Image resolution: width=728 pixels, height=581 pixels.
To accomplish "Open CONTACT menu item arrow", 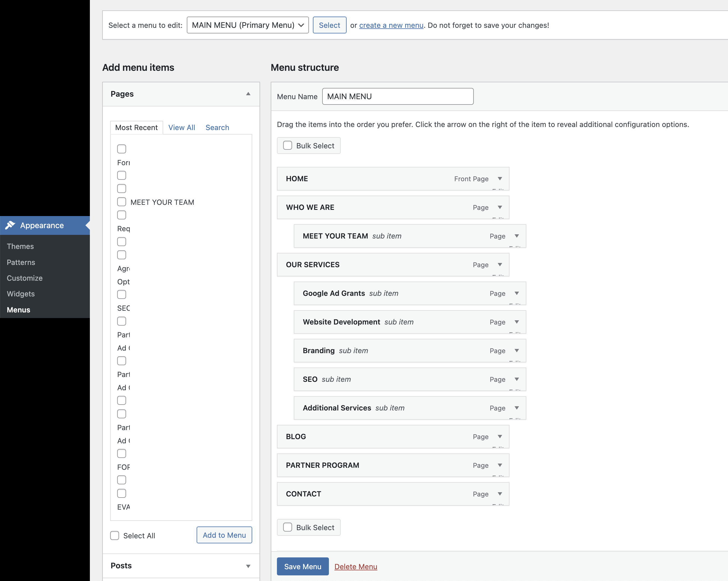I will click(x=500, y=494).
